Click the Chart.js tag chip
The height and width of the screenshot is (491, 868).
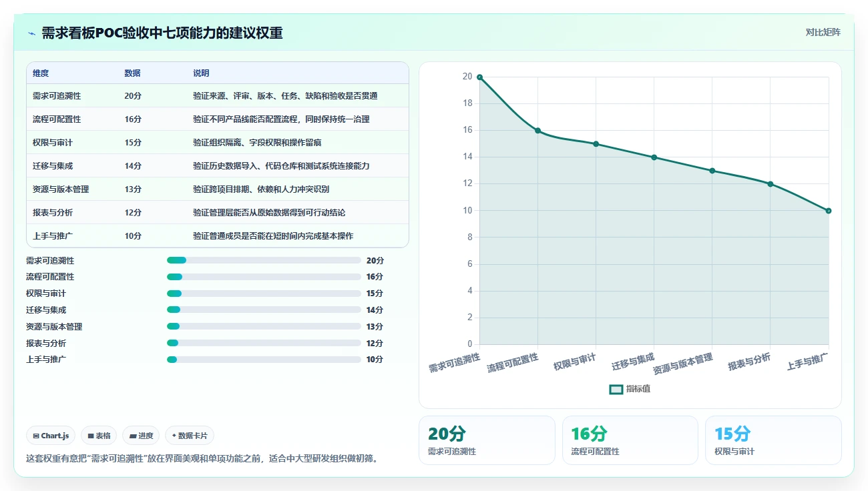point(51,436)
